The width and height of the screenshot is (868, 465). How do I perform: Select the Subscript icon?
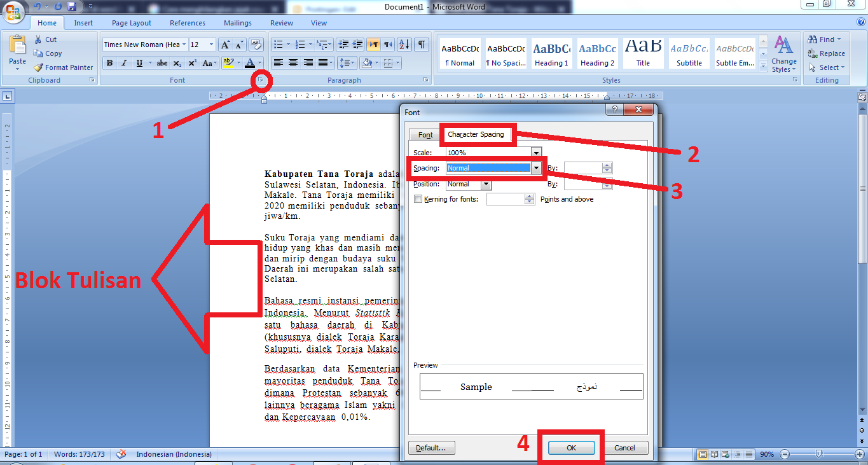177,62
